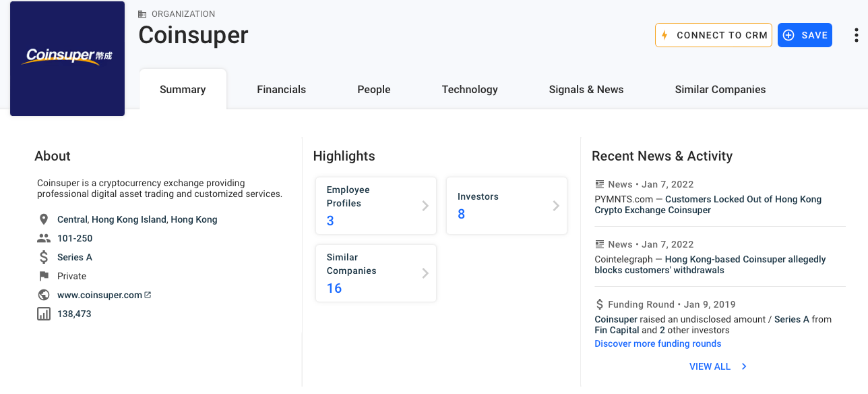
Task: Expand the Investors card chevron
Action: coord(556,206)
